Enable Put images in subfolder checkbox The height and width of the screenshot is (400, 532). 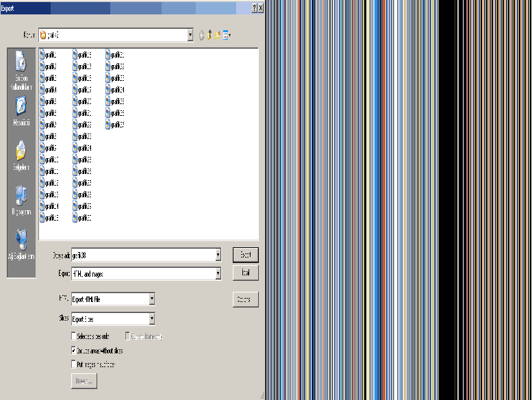click(x=73, y=364)
